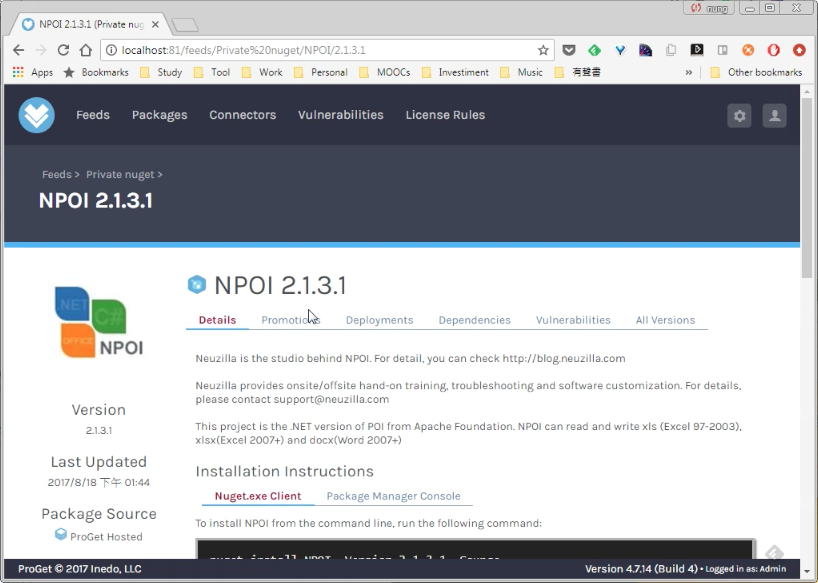Open the Work bookmarks folder
Viewport: 818px width, 583px height.
click(262, 72)
